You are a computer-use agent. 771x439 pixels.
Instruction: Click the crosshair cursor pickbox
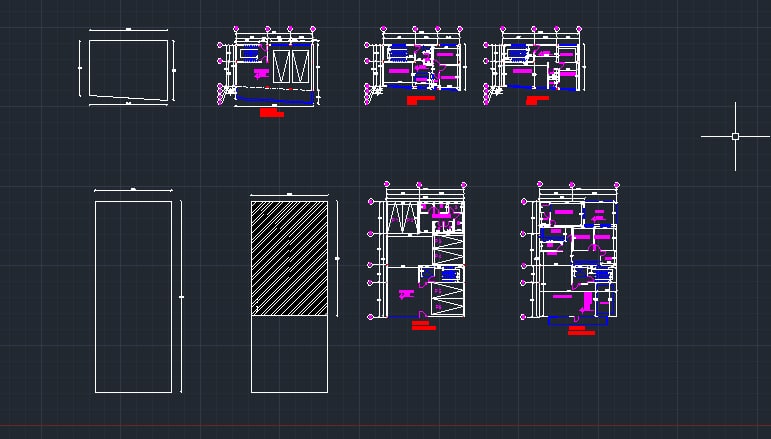click(x=735, y=136)
